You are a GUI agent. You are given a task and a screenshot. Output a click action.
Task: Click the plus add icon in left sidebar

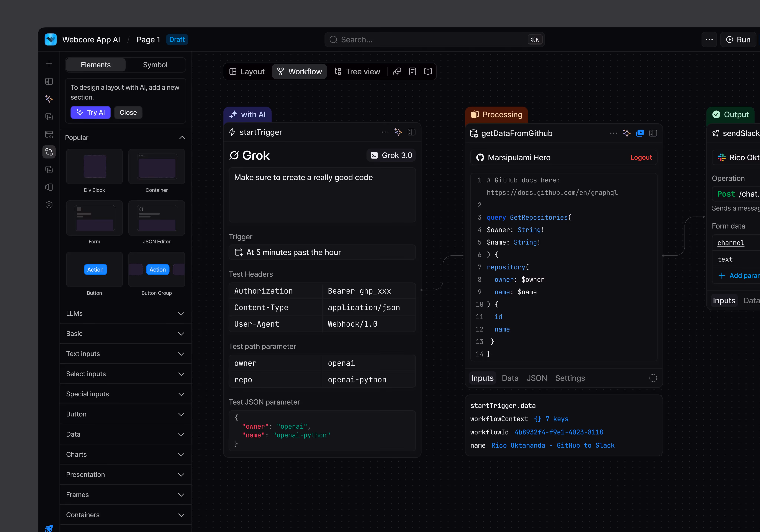pos(49,64)
